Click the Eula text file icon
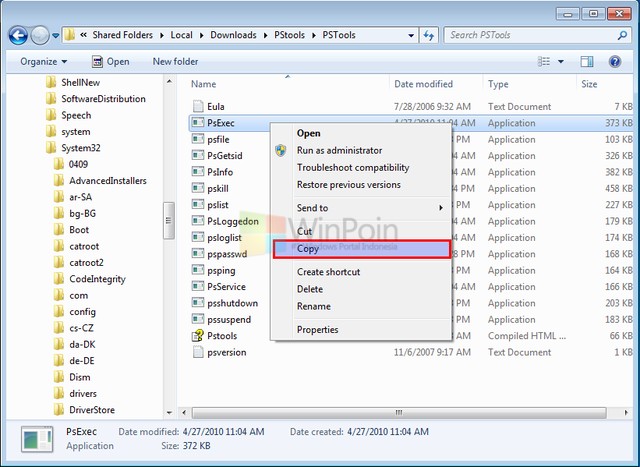Image resolution: width=640 pixels, height=467 pixels. tap(198, 107)
